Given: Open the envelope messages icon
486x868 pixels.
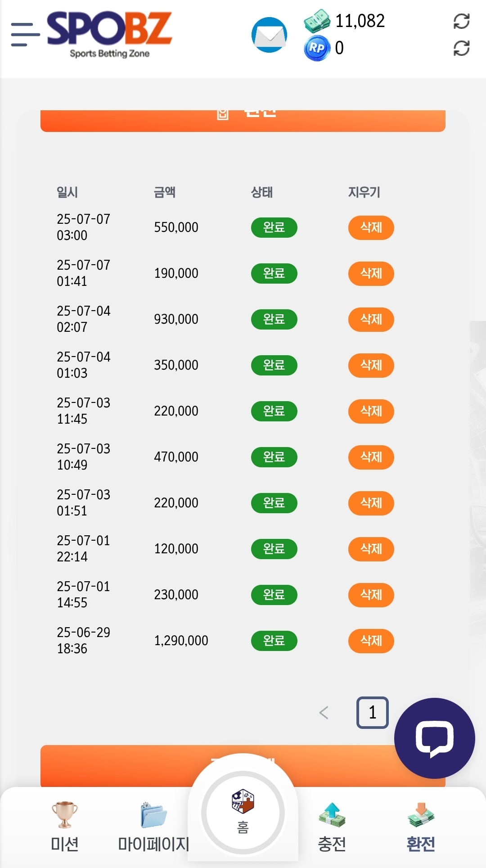Looking at the screenshot, I should tap(269, 35).
